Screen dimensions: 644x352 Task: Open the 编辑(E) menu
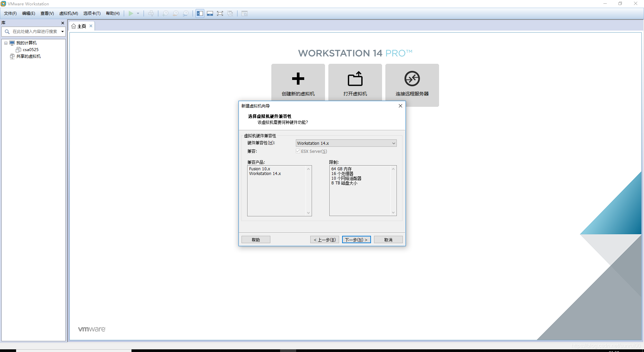click(29, 13)
